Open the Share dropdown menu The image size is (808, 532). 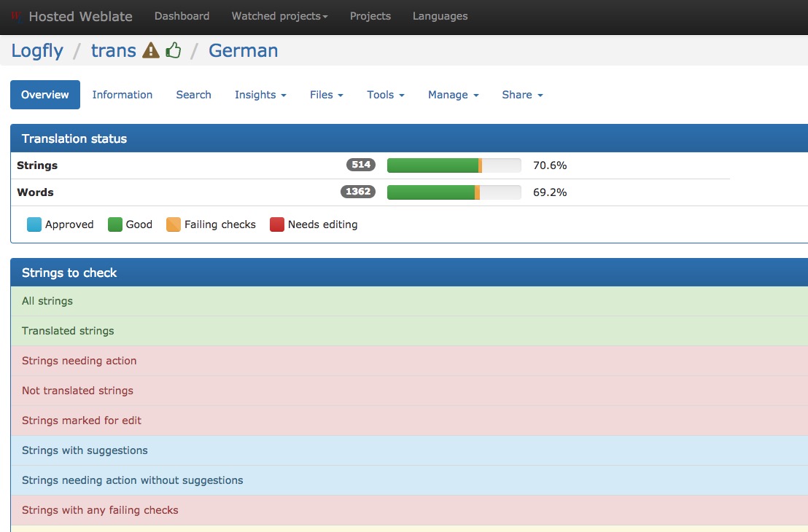523,95
